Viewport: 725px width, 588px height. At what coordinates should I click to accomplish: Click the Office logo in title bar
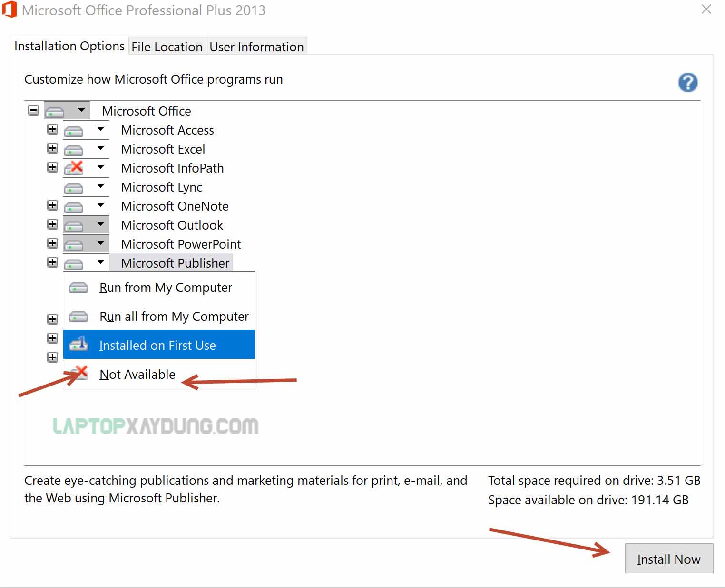click(10, 10)
